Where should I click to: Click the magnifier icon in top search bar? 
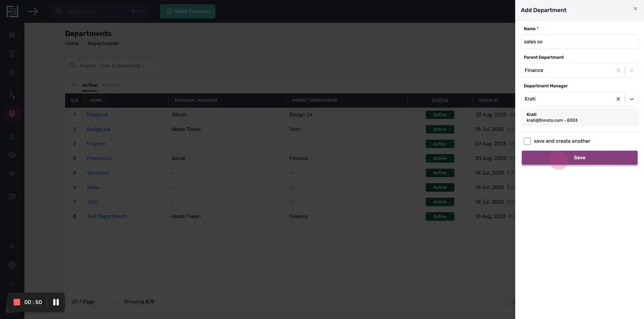59,11
